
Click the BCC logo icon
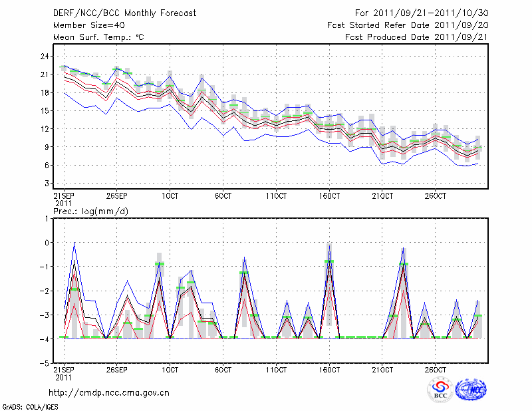click(x=440, y=390)
